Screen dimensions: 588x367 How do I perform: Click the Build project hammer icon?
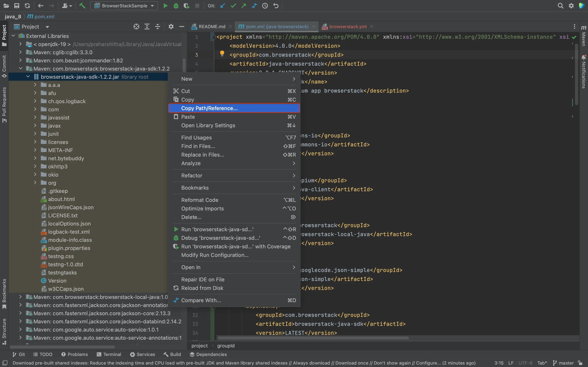coord(82,6)
